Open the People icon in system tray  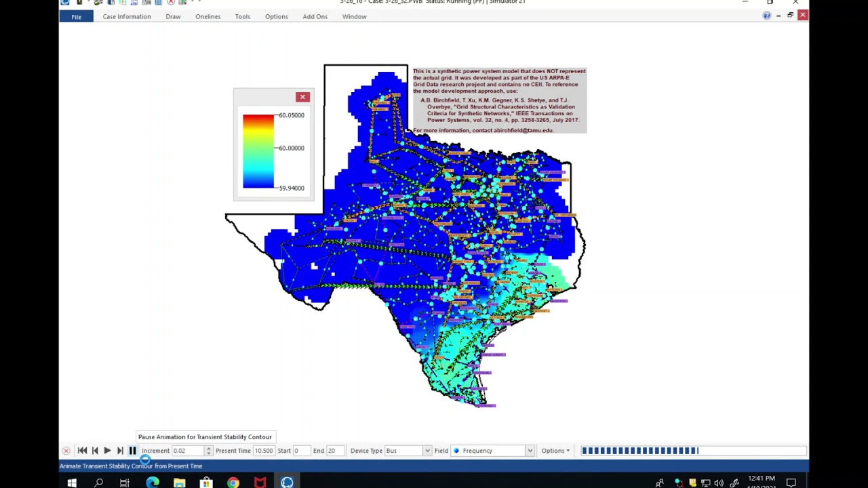tap(660, 483)
